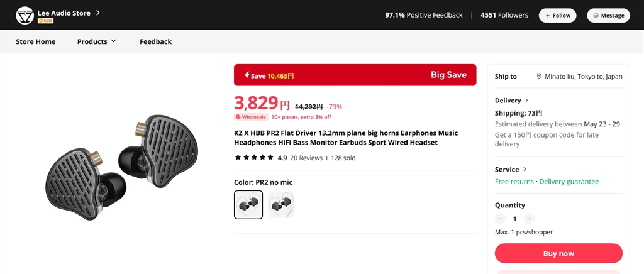
Task: Click the Lee Audio Store logo icon
Action: point(25,15)
